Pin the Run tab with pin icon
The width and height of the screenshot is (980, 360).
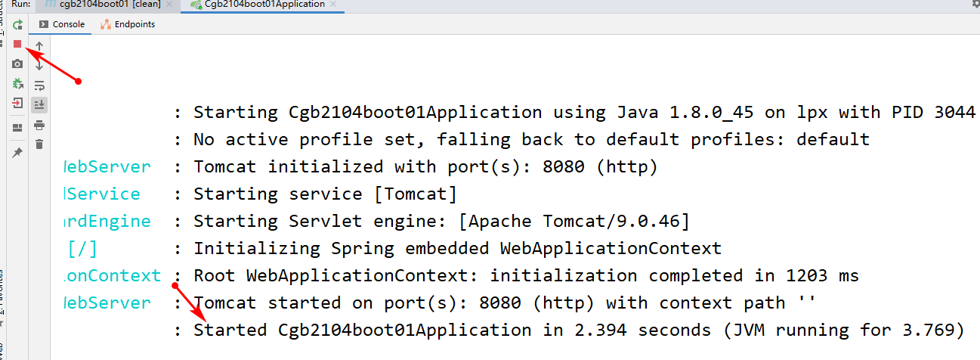pos(17,152)
